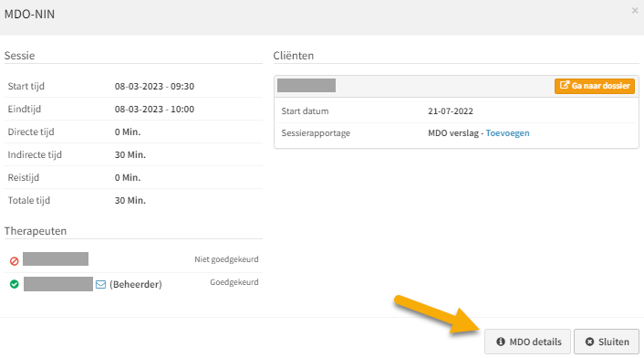Click the Sessie section heading

pos(19,56)
